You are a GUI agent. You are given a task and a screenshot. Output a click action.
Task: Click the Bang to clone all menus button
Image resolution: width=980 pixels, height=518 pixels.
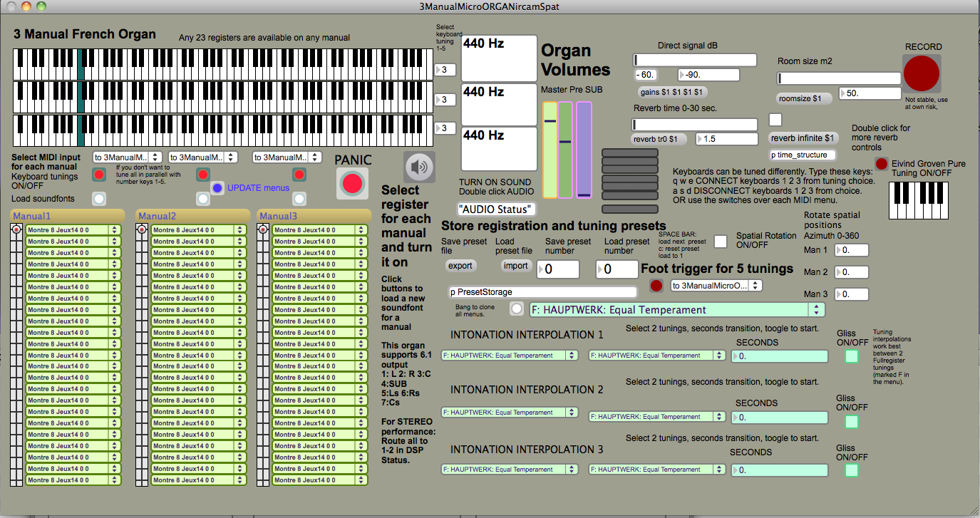tap(517, 309)
